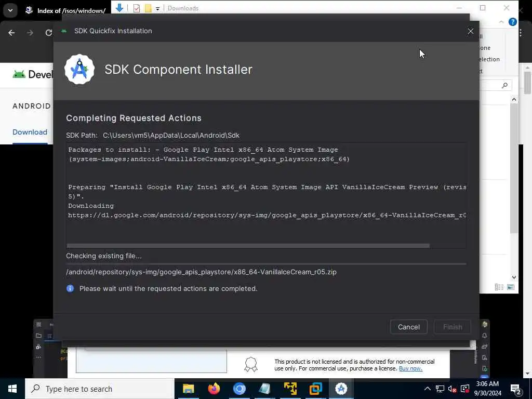Viewport: 532px width, 399px height.
Task: Open the Project folder tool window icon
Action: click(x=38, y=336)
